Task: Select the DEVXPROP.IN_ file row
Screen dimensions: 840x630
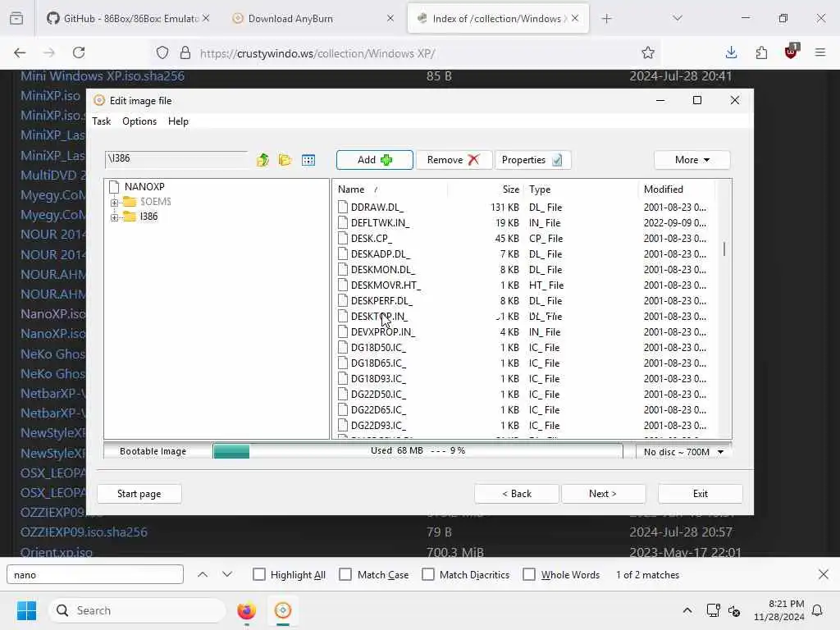Action: pos(523,331)
